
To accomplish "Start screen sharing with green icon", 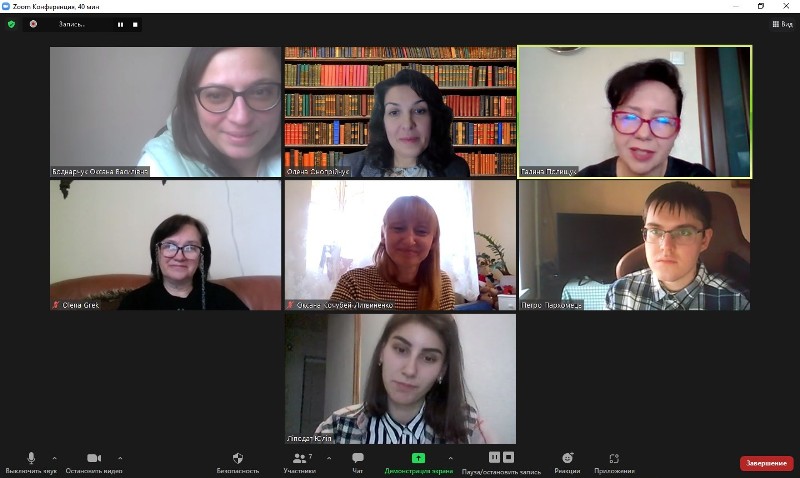I will click(x=418, y=458).
